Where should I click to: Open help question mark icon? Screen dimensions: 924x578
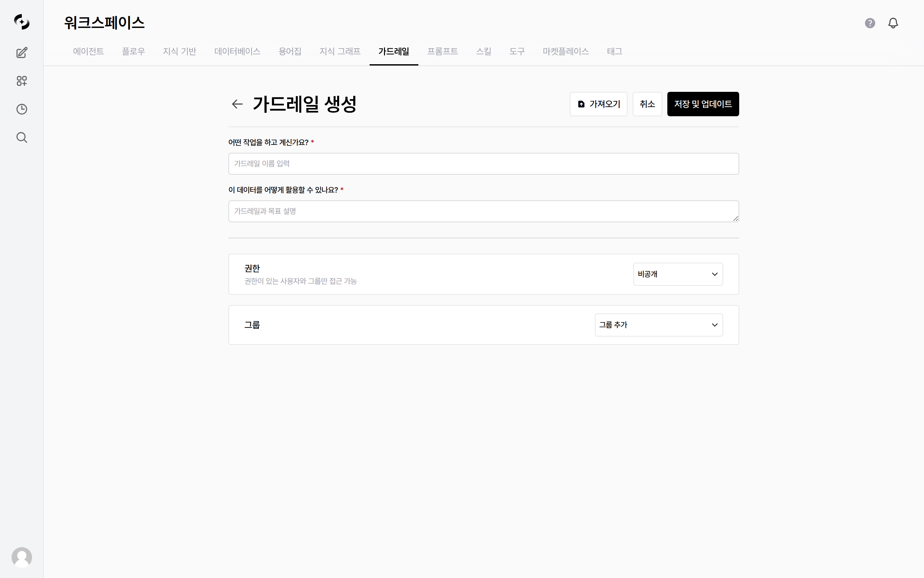tap(870, 23)
